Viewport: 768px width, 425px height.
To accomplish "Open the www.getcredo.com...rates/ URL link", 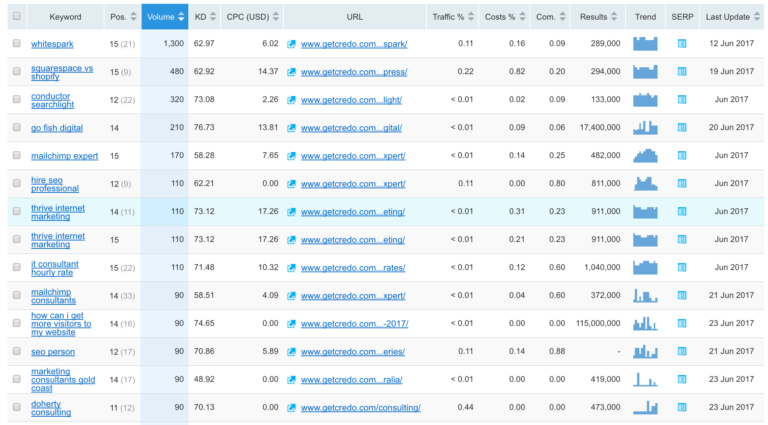I will [353, 268].
